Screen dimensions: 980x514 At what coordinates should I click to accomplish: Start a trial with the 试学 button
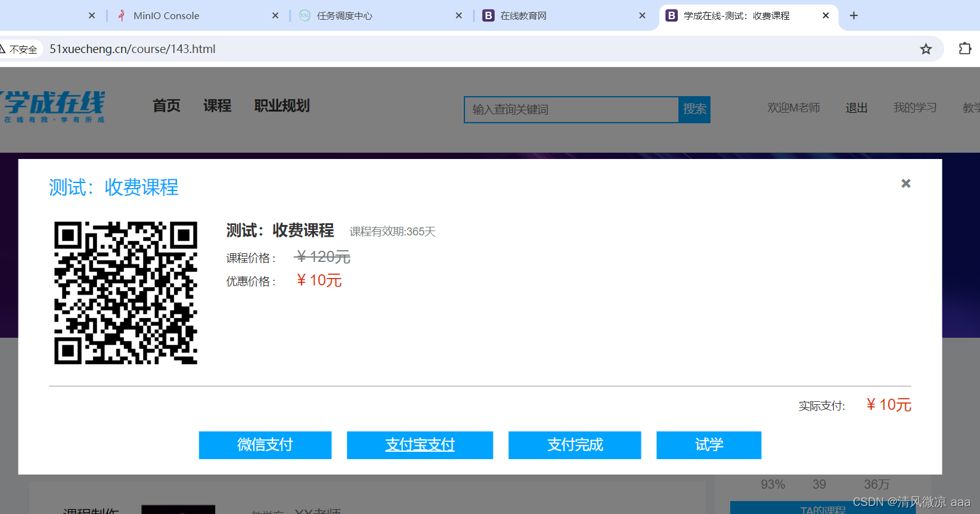coord(709,445)
